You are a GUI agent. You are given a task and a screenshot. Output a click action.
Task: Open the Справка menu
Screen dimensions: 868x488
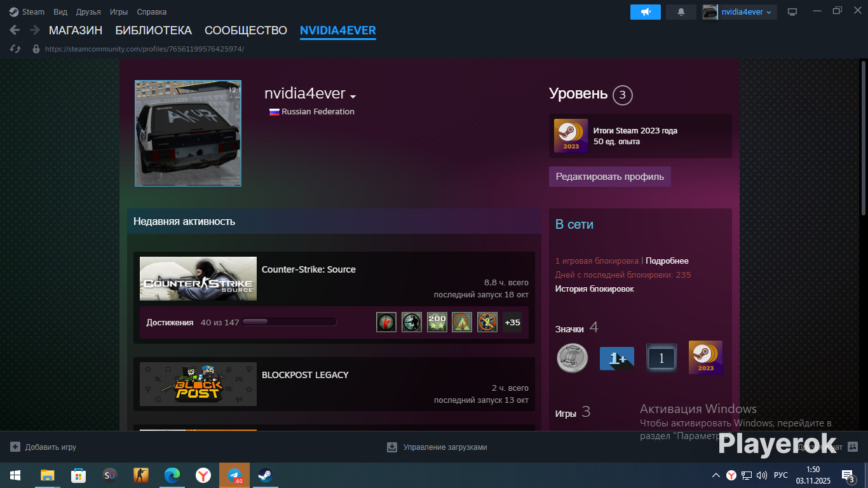coord(152,12)
